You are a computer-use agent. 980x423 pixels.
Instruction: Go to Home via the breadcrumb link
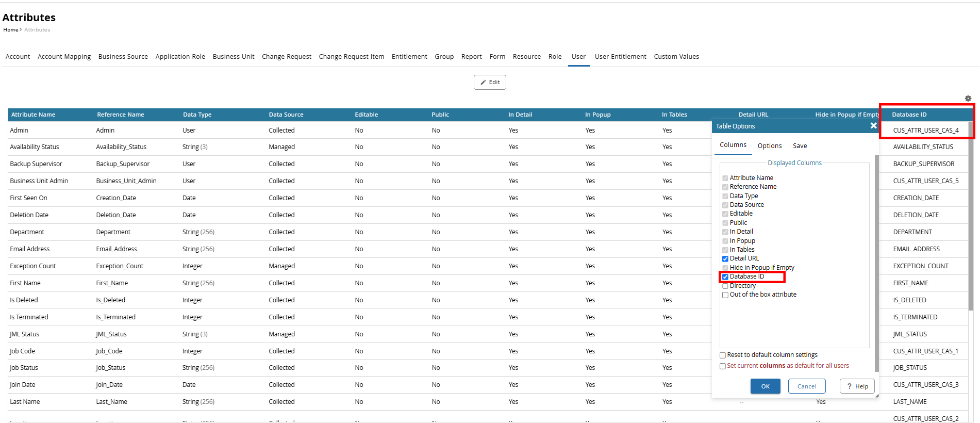pos(10,30)
